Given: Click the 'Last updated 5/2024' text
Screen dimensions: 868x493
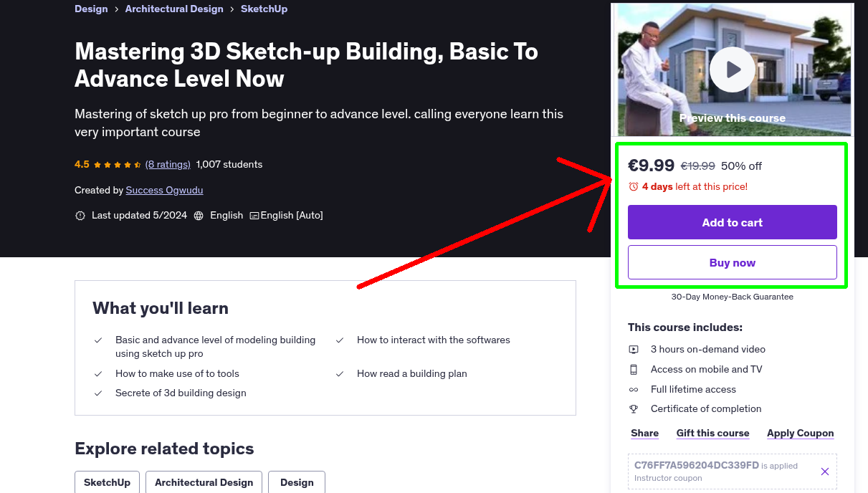Looking at the screenshot, I should coord(139,216).
